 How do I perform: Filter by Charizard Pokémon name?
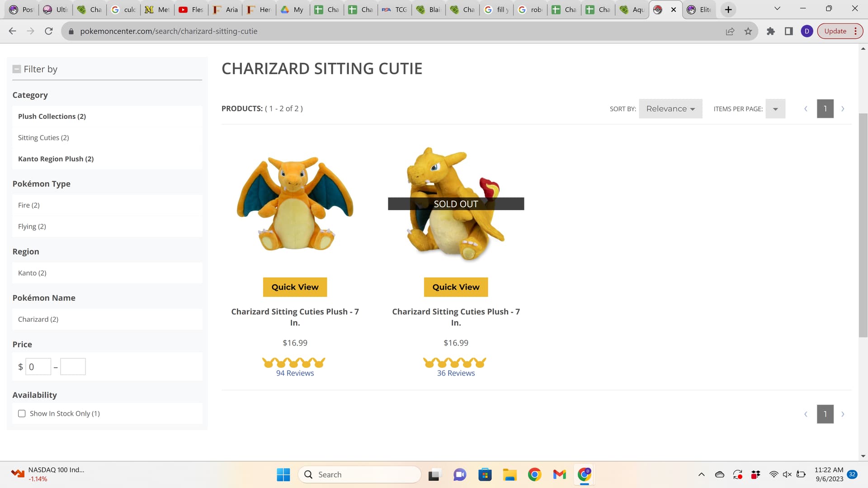[38, 319]
